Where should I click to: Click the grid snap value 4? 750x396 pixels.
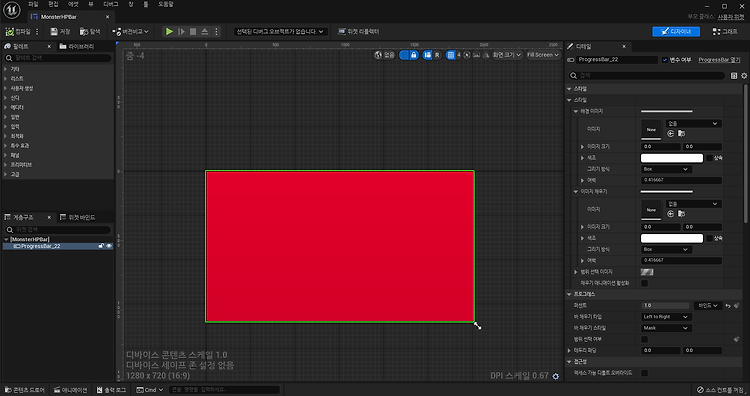[x=459, y=55]
